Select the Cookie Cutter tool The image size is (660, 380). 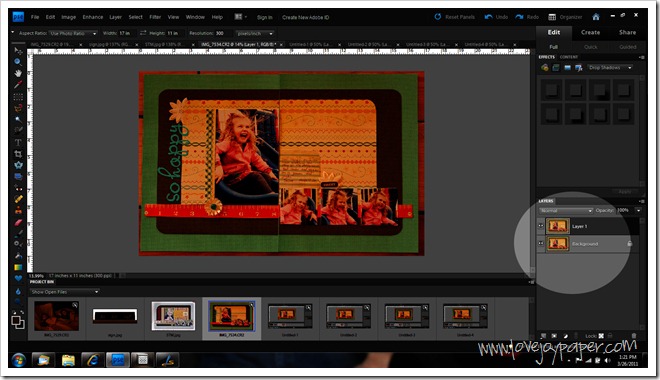(x=18, y=165)
